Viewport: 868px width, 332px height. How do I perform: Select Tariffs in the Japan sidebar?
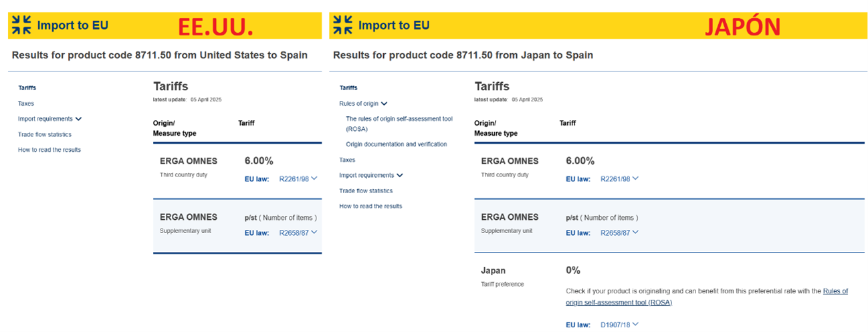tap(348, 88)
